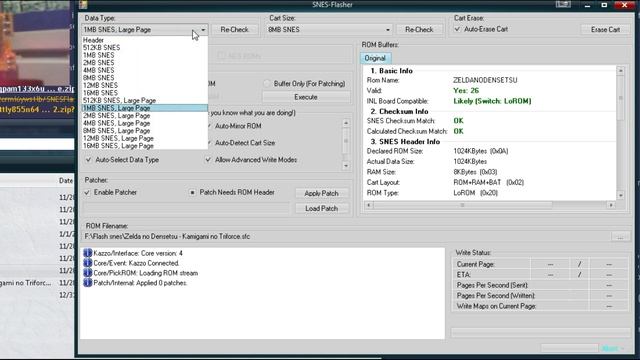Click the Erase Cart button
Screen dimensions: 640x360
605,30
